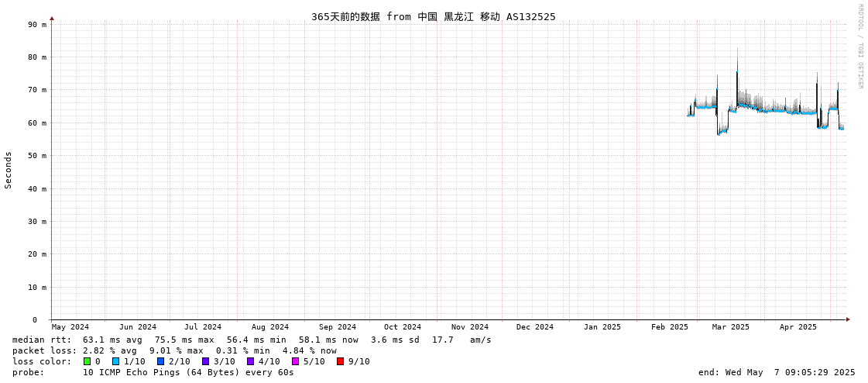Click the '3.6 ms sd' value
Image resolution: width=868 pixels, height=383 pixels.
point(396,340)
